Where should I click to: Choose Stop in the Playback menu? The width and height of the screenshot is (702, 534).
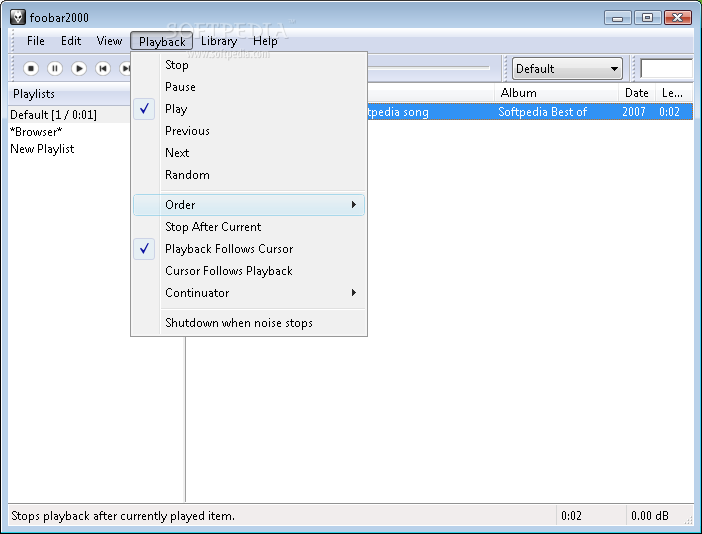pos(249,65)
